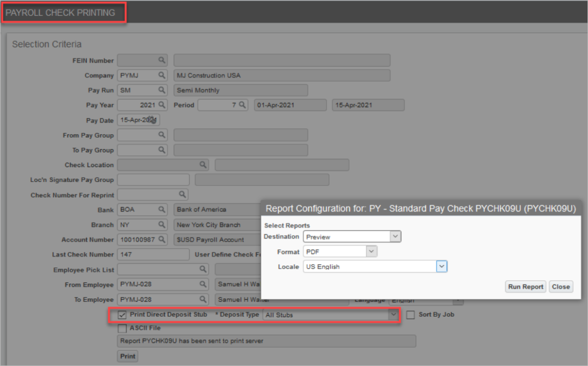Open the Bank lookup magnifier
The image size is (588, 366).
[162, 209]
